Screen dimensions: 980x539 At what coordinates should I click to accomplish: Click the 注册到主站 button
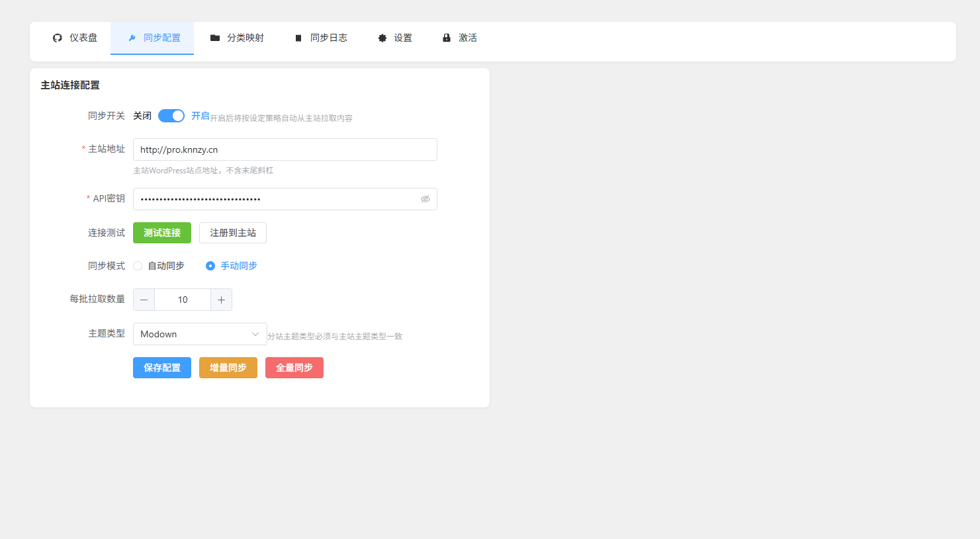point(232,233)
